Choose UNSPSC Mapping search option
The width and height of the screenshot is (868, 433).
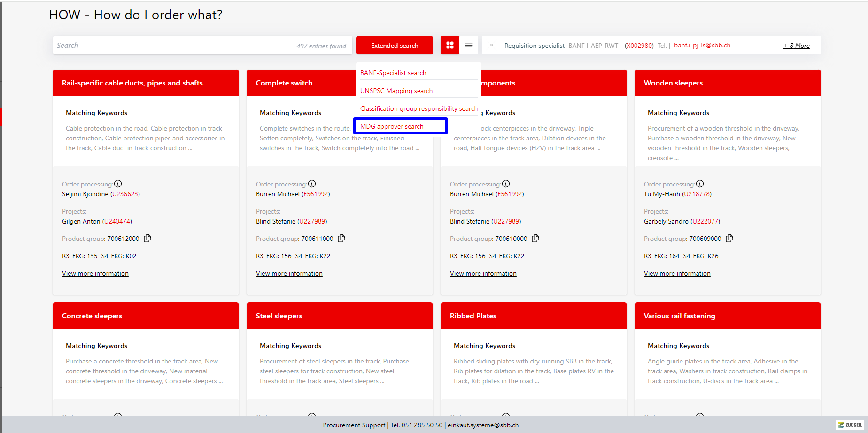[x=396, y=91]
